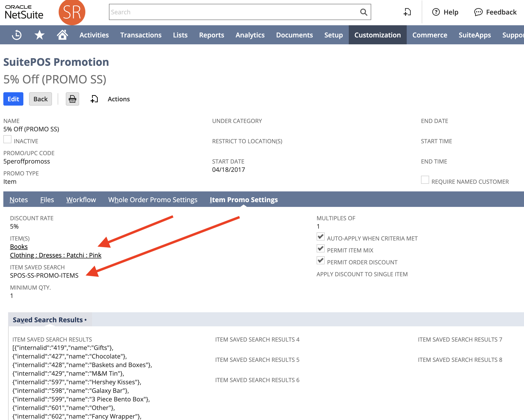The height and width of the screenshot is (420, 524).
Task: Open the Transactions menu
Action: (141, 35)
